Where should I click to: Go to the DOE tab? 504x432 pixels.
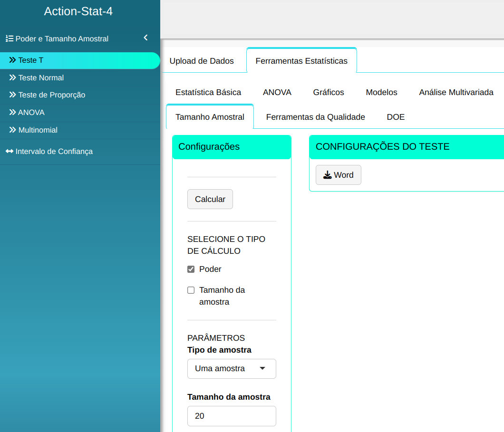tap(396, 117)
